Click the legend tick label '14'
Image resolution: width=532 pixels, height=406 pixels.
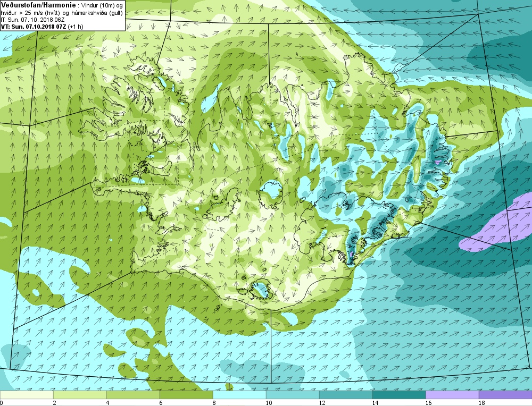(375, 403)
